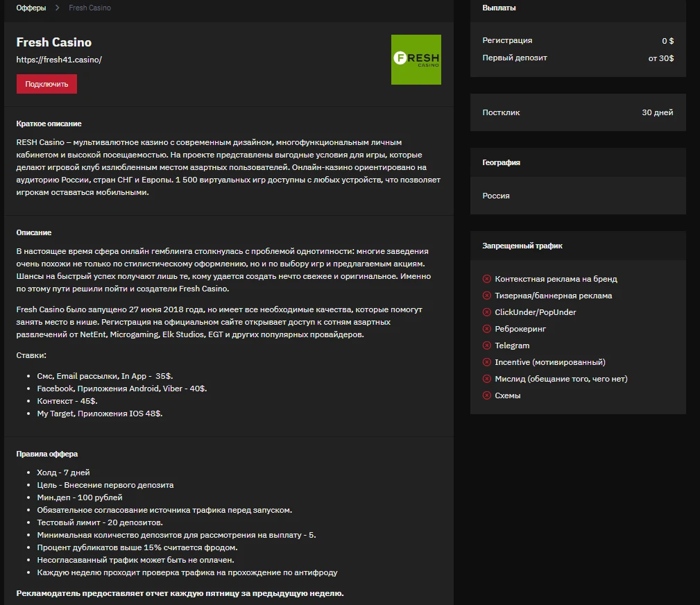Click the Реброкеринг text
700x605 pixels.
520,329
